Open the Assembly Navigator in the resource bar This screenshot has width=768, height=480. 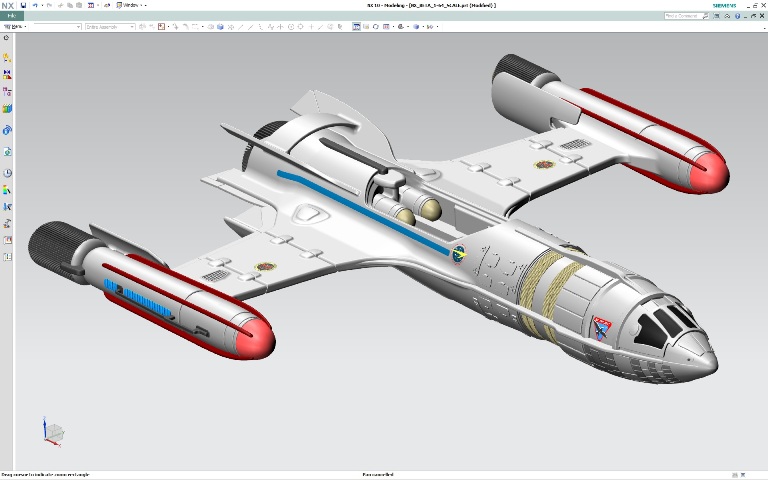pyautogui.click(x=7, y=58)
